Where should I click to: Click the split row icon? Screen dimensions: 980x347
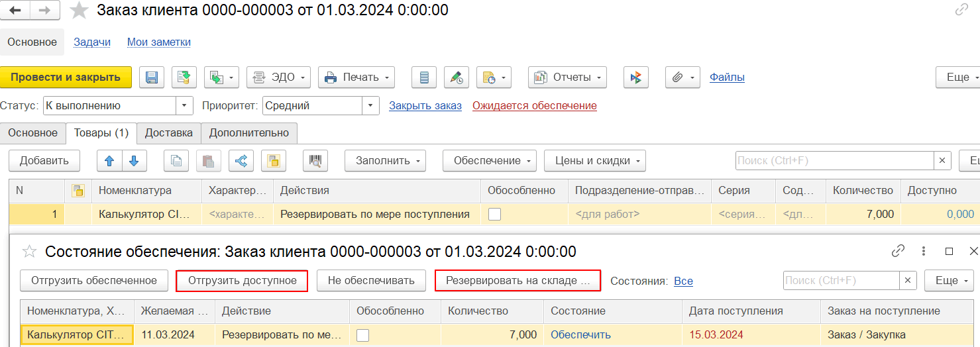[x=241, y=160]
